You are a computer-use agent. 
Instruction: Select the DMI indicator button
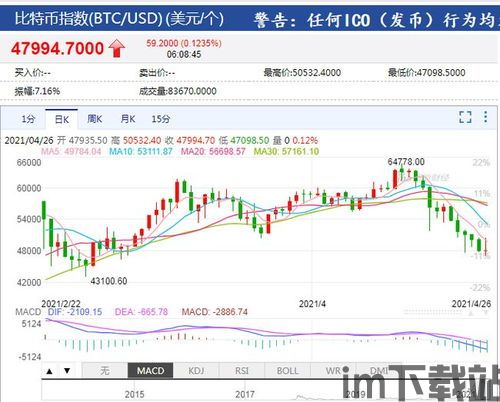point(379,371)
